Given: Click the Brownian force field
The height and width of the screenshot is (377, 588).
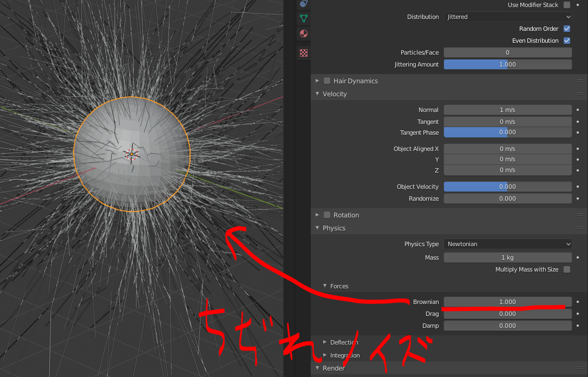Looking at the screenshot, I should [508, 302].
